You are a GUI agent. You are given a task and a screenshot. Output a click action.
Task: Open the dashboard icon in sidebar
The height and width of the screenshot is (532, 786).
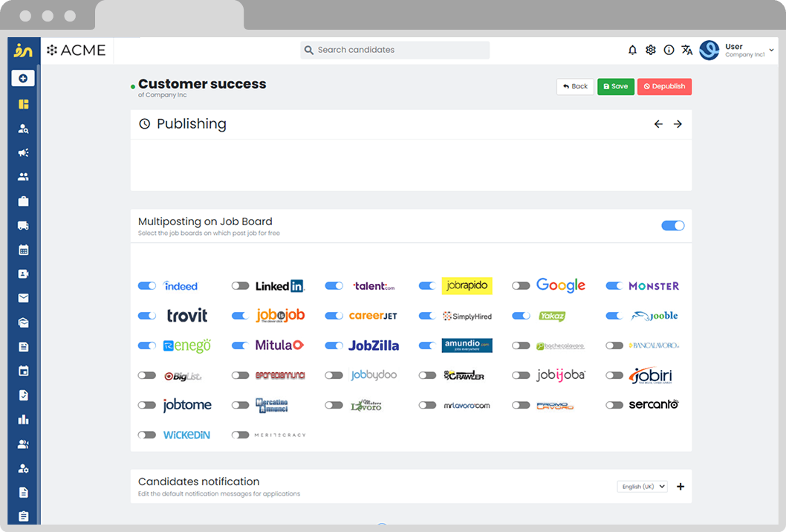[x=24, y=104]
